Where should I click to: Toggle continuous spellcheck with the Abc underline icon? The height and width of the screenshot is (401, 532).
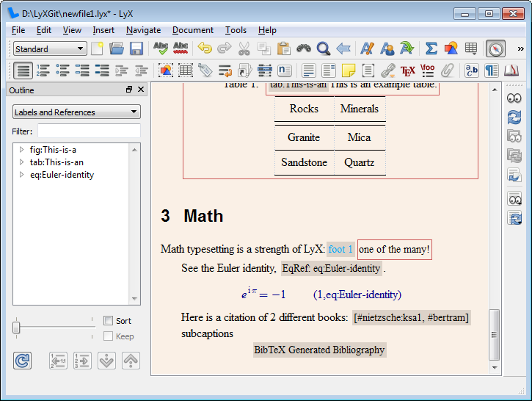tap(181, 48)
